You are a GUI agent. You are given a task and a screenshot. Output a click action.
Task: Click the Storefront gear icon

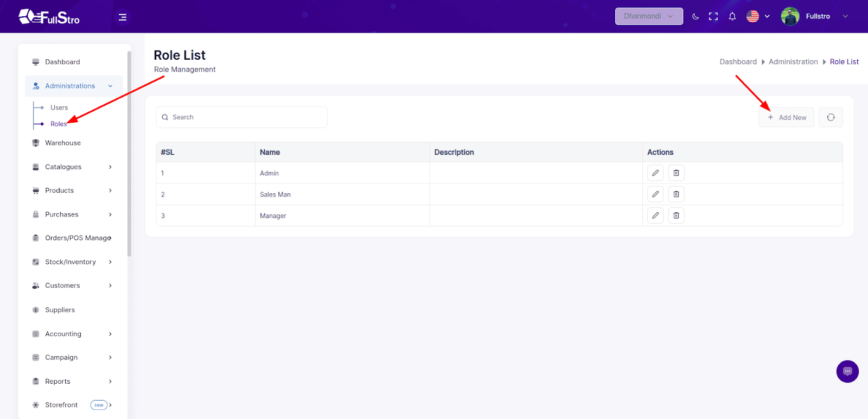point(36,405)
